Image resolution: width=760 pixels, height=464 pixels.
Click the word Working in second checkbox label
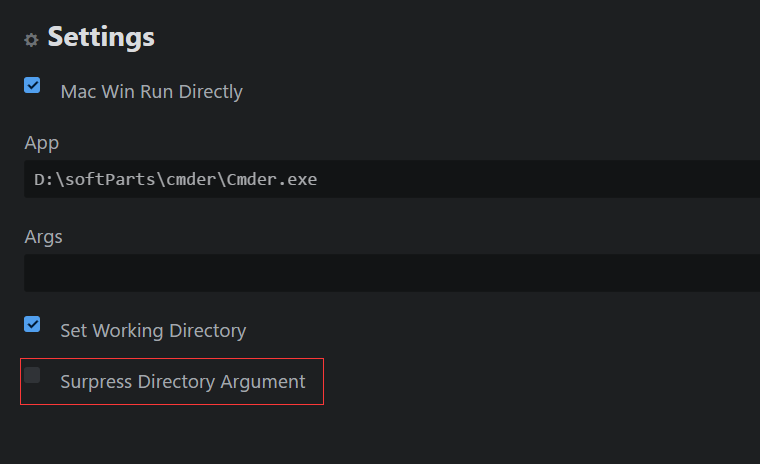click(128, 331)
